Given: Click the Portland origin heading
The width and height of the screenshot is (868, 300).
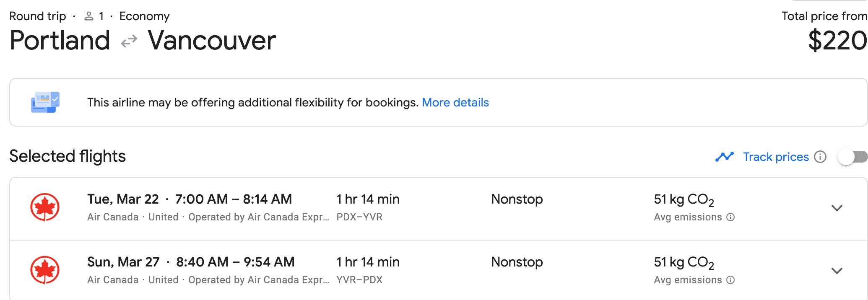Looking at the screenshot, I should click(x=60, y=41).
